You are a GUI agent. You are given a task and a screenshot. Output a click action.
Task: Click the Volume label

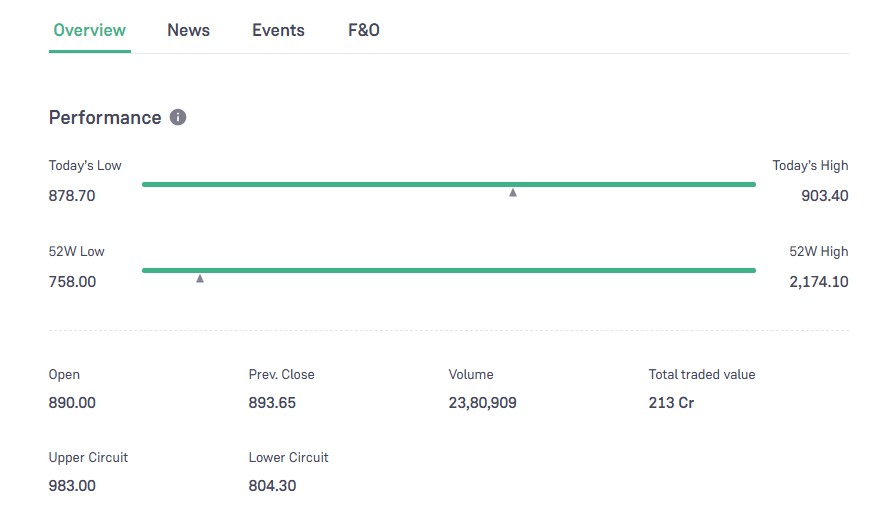[471, 374]
